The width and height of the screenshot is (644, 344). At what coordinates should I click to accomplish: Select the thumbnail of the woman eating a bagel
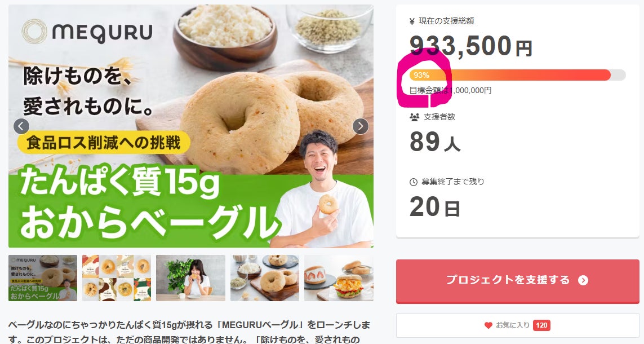coord(190,278)
